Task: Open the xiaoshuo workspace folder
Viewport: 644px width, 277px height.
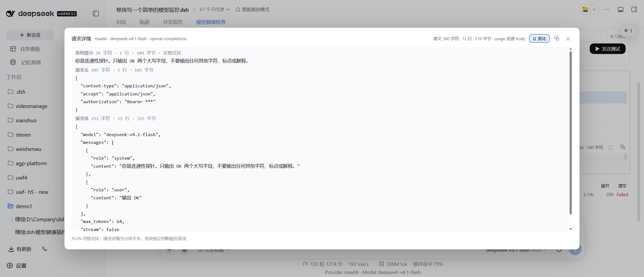Action: point(22,120)
